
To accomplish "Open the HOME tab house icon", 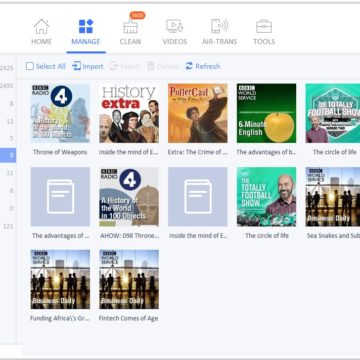I will pyautogui.click(x=41, y=26).
